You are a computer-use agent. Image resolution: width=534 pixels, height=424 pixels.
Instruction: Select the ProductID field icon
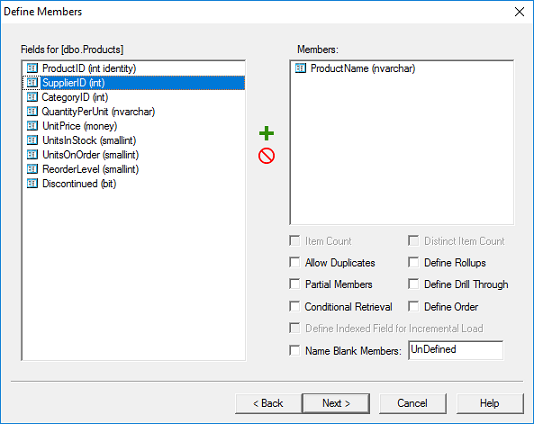click(32, 68)
